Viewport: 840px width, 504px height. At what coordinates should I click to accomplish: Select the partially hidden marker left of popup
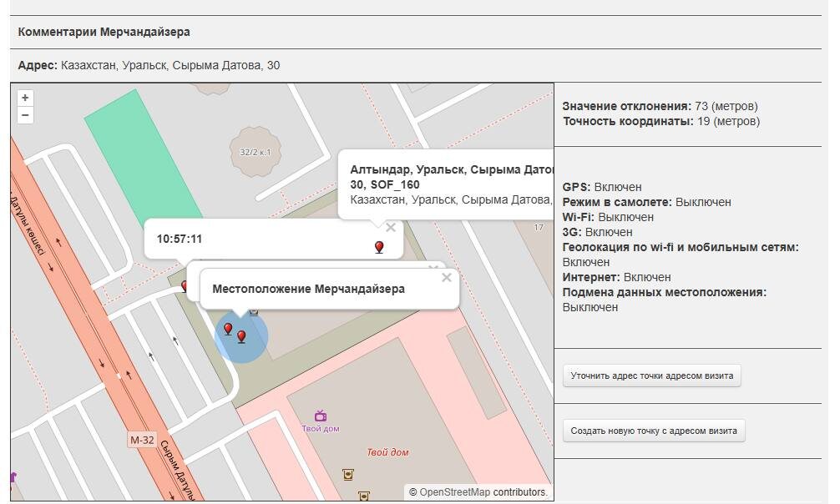point(185,286)
